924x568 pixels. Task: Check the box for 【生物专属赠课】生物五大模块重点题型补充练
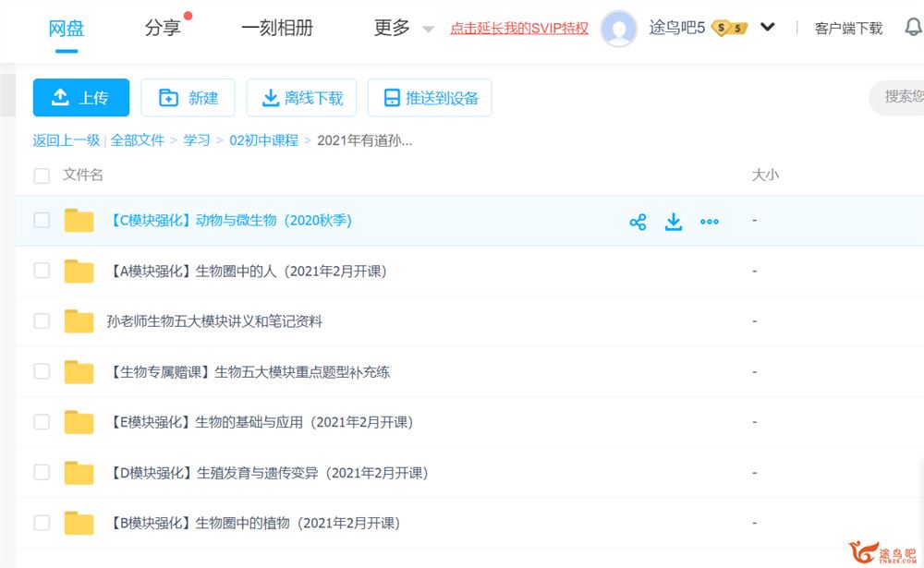42,371
